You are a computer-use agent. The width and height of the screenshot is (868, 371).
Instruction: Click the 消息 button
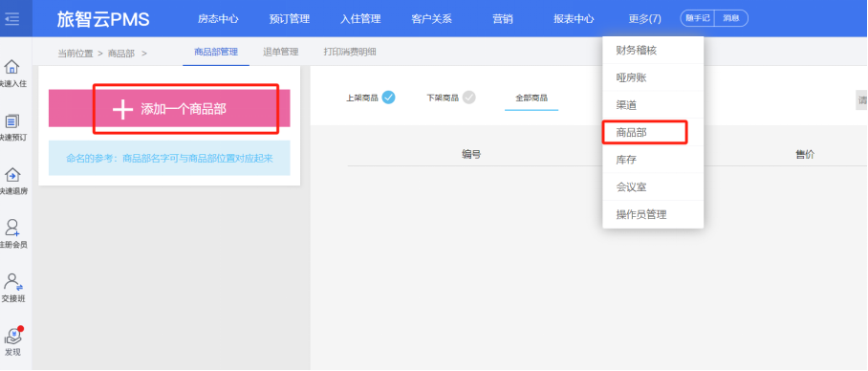tap(731, 18)
